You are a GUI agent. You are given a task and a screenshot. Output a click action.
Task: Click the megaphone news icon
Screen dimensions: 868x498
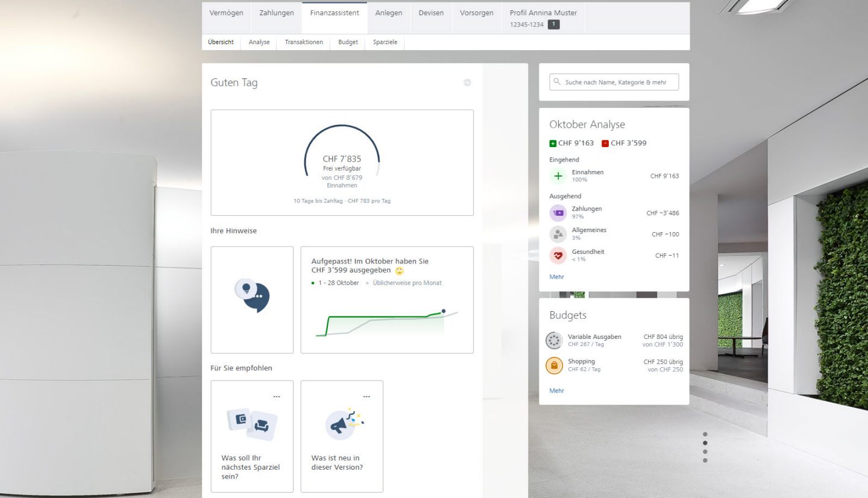point(341,423)
